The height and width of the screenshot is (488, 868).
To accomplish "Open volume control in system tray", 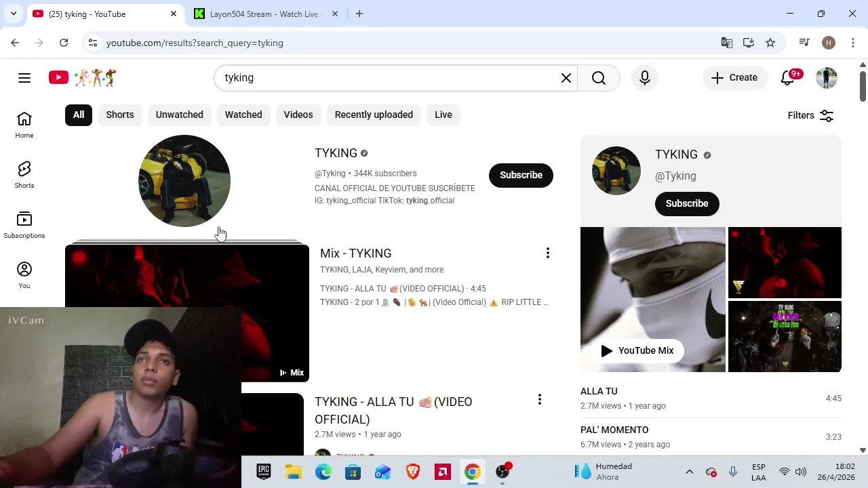I will [801, 472].
